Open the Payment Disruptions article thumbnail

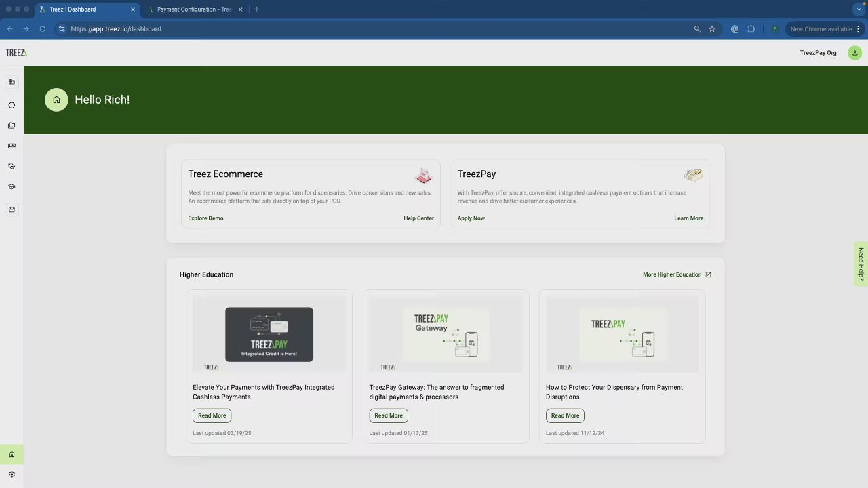click(622, 334)
